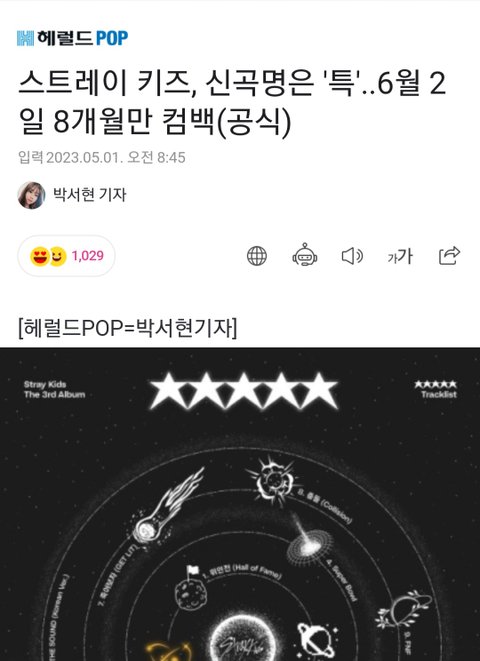
Task: Select the article headline about 스트레이 키즈
Action: (x=232, y=102)
